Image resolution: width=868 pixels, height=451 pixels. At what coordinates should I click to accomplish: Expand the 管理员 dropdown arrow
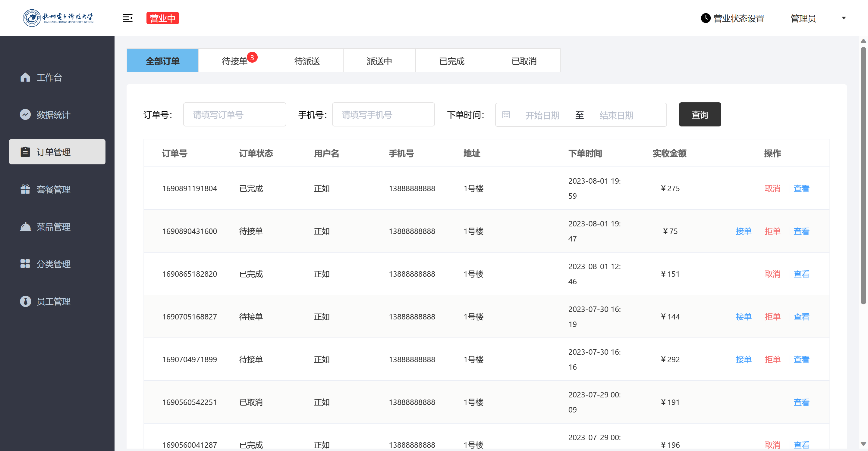(844, 18)
